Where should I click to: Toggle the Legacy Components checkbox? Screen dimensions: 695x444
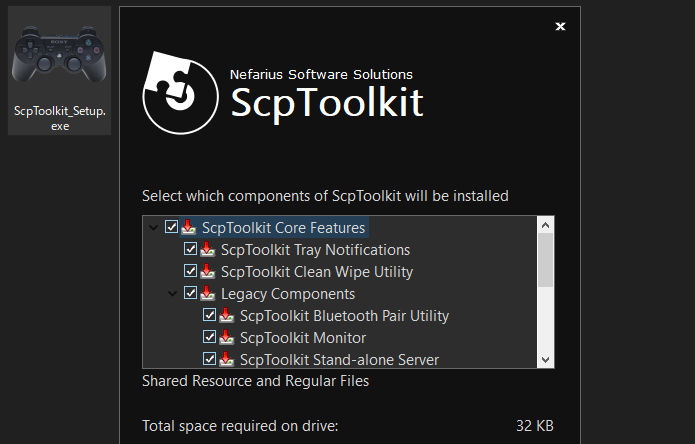191,293
